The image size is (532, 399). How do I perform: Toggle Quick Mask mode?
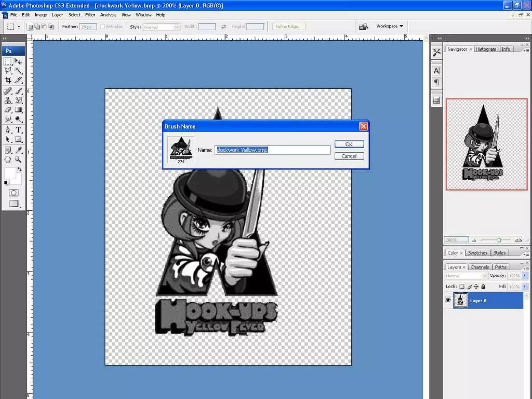[14, 193]
